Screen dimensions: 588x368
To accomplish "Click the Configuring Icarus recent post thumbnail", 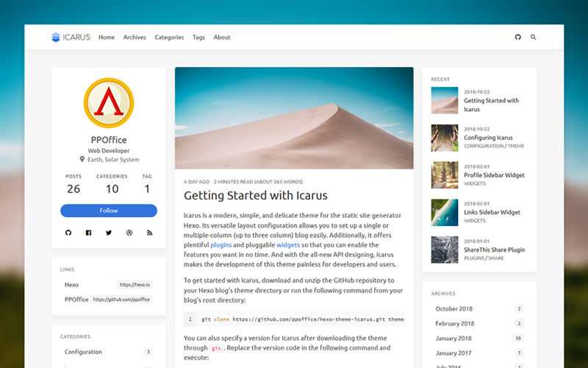I will [x=445, y=138].
